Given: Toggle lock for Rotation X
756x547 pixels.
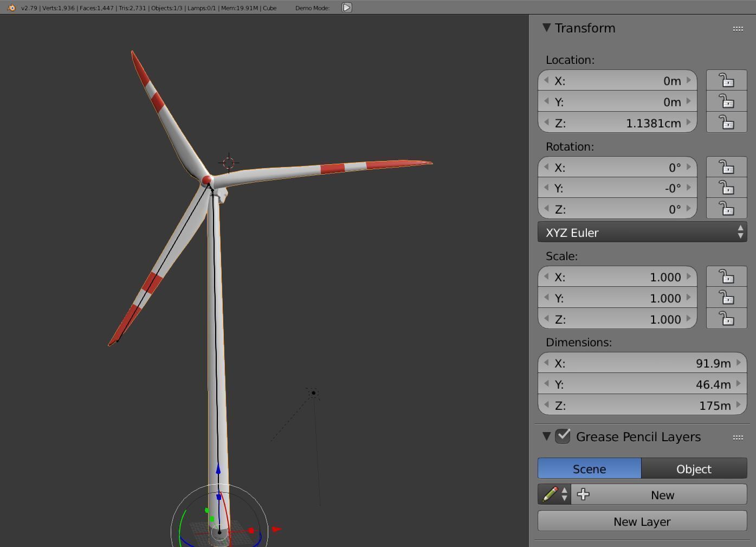Looking at the screenshot, I should point(727,167).
